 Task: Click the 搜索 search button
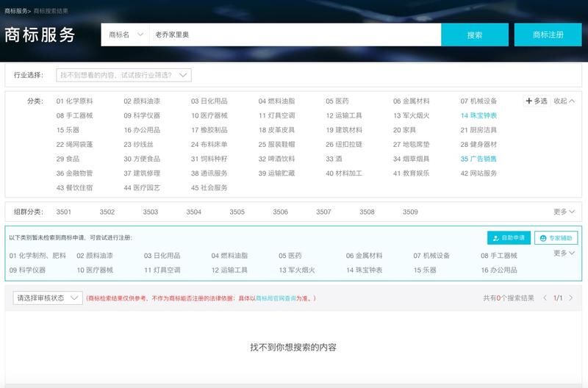pos(474,35)
